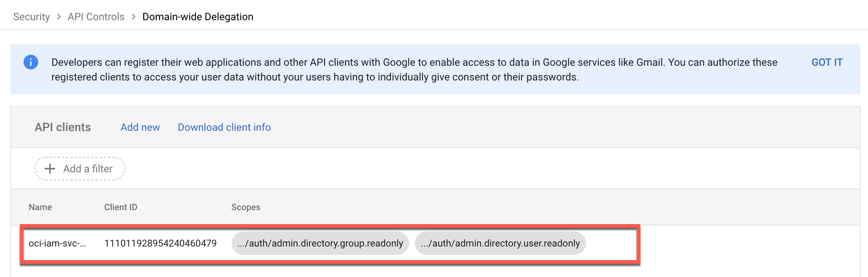Image resolution: width=868 pixels, height=277 pixels.
Task: Select the oci-iam-svc client name
Action: pos(57,243)
